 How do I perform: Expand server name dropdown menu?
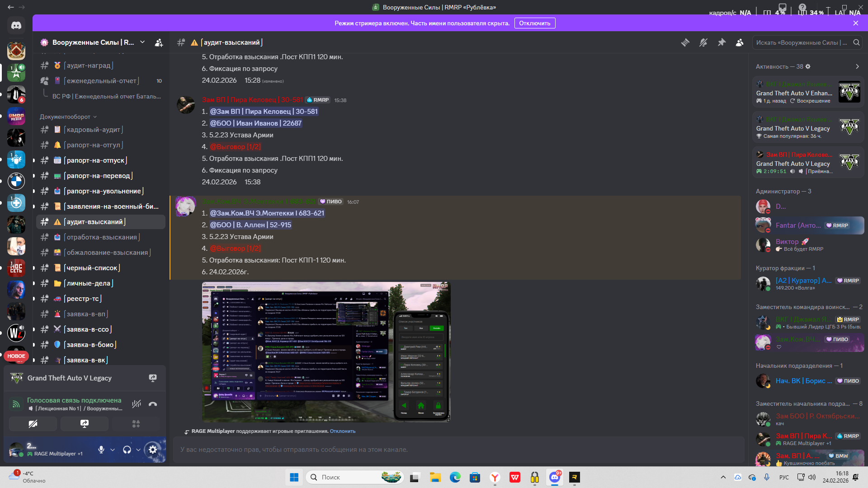[x=142, y=42]
